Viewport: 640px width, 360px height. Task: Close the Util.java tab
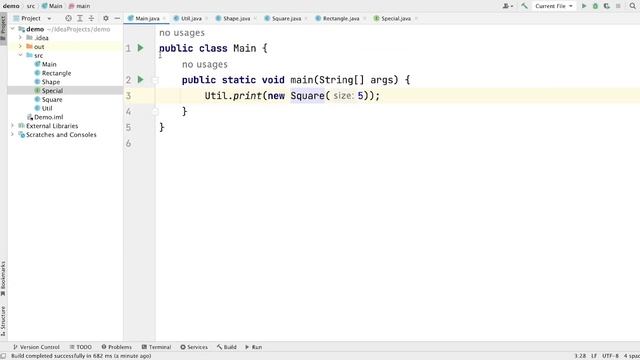click(x=207, y=18)
